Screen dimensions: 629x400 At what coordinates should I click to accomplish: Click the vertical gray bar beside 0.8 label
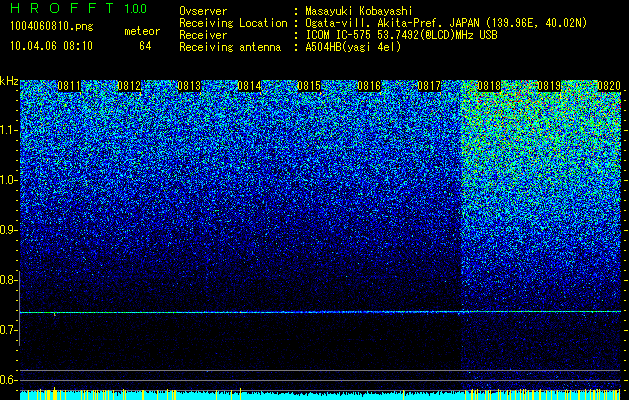tap(20, 308)
